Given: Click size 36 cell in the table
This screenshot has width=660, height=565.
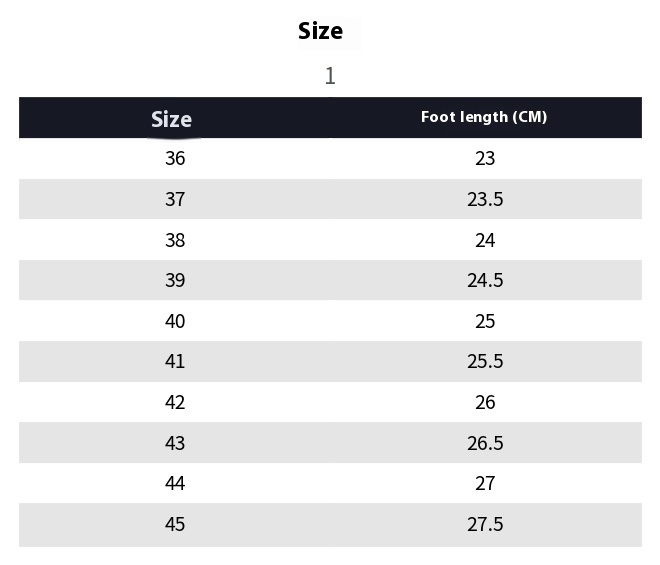Looking at the screenshot, I should [175, 158].
